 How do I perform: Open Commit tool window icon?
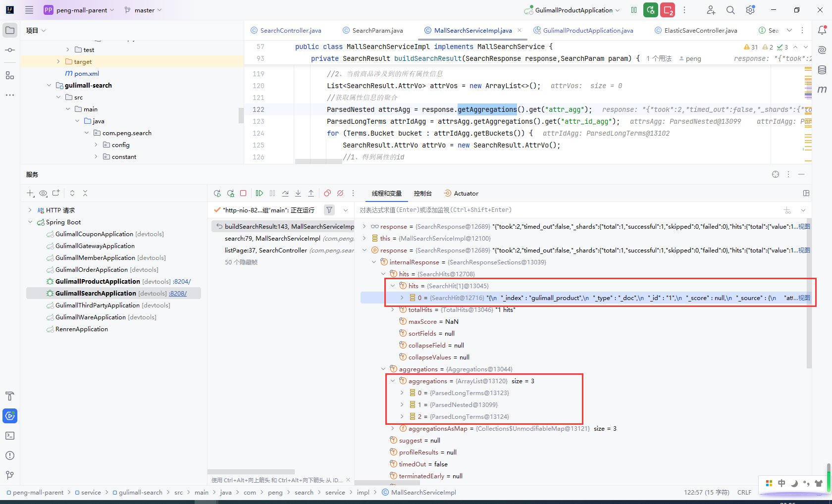point(10,50)
